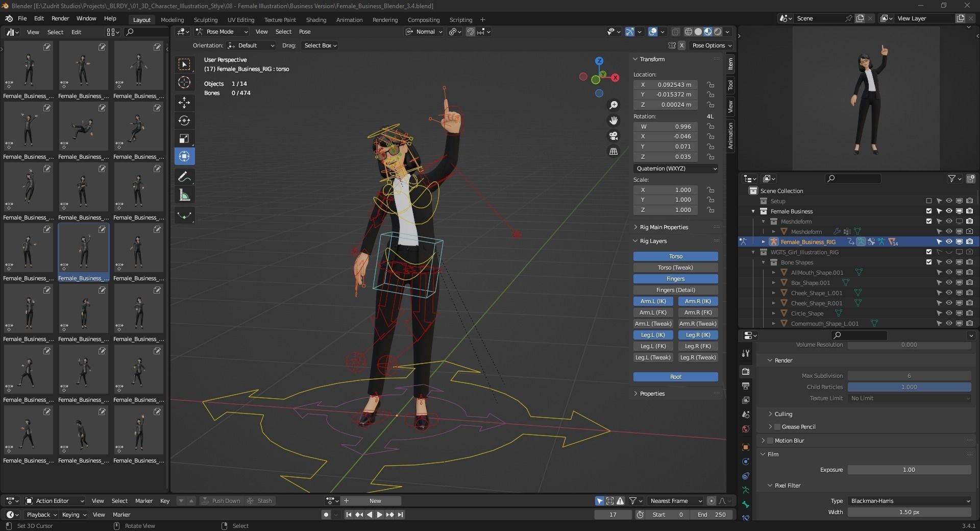Pick the Measure tool
Viewport: 980px width, 531px height.
click(184, 195)
